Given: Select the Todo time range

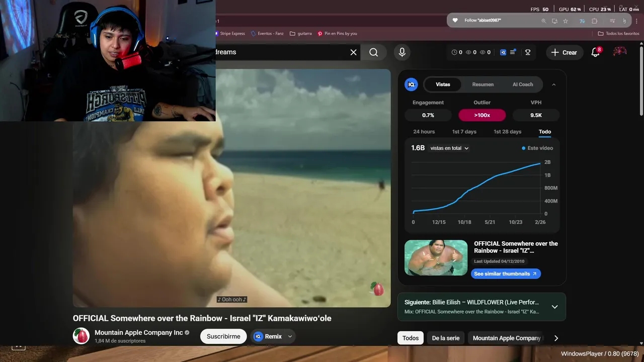Looking at the screenshot, I should point(545,132).
